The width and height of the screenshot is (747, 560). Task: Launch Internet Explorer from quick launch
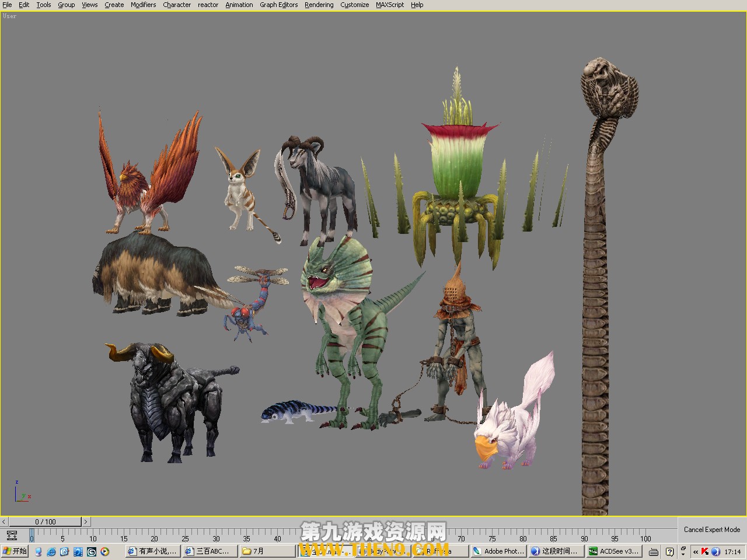pos(51,551)
